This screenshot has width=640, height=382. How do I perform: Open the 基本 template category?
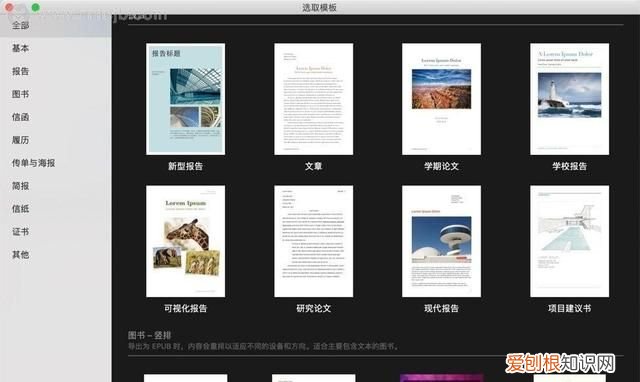tap(20, 48)
